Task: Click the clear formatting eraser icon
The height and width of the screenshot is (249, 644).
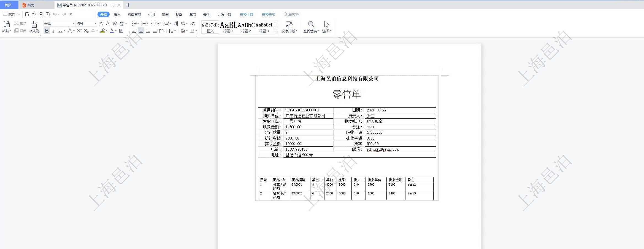Action: click(x=115, y=24)
